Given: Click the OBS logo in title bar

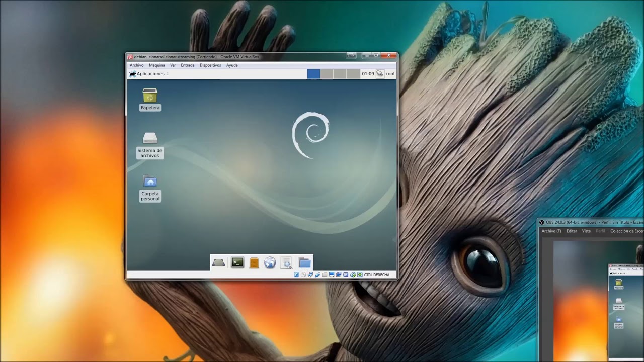Looking at the screenshot, I should 542,222.
